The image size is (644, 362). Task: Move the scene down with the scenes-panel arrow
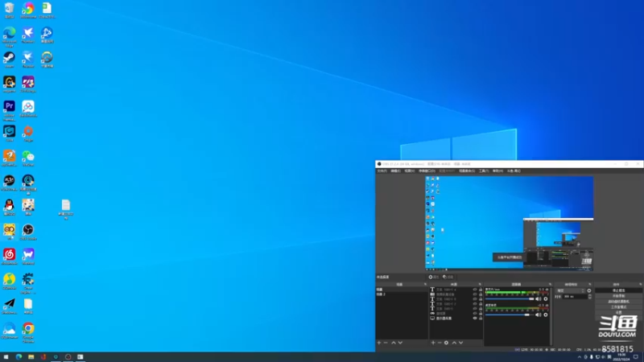pos(400,343)
